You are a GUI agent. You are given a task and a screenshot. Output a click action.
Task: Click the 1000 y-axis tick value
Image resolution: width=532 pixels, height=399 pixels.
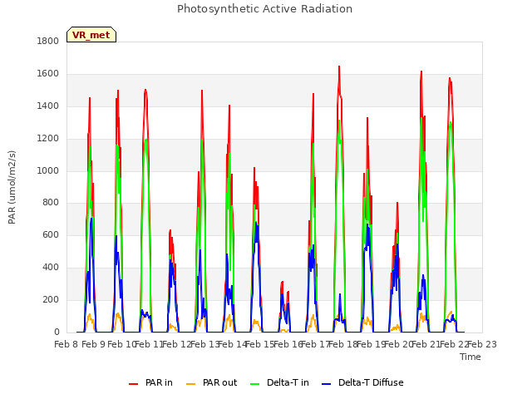(48, 170)
